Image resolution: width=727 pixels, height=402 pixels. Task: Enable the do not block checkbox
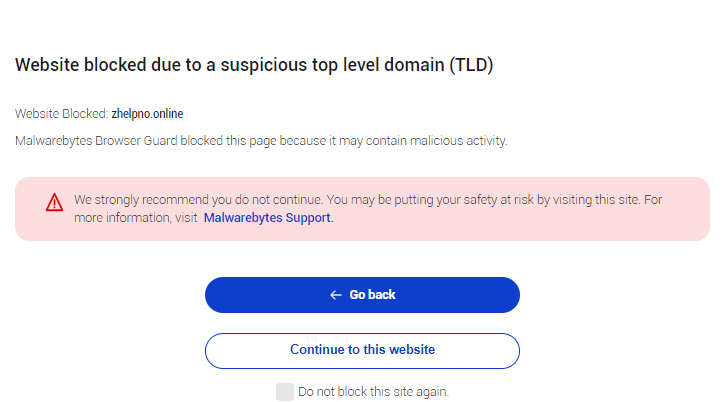pos(285,392)
